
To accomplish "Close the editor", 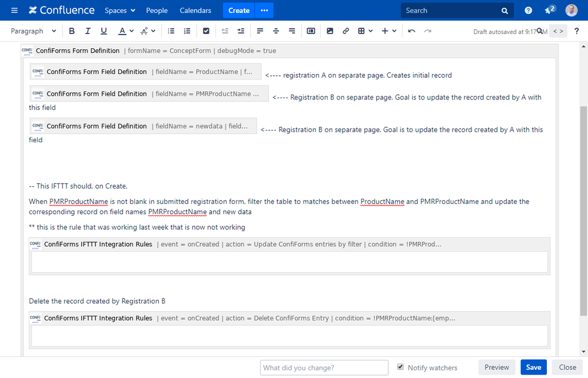I will tap(567, 367).
